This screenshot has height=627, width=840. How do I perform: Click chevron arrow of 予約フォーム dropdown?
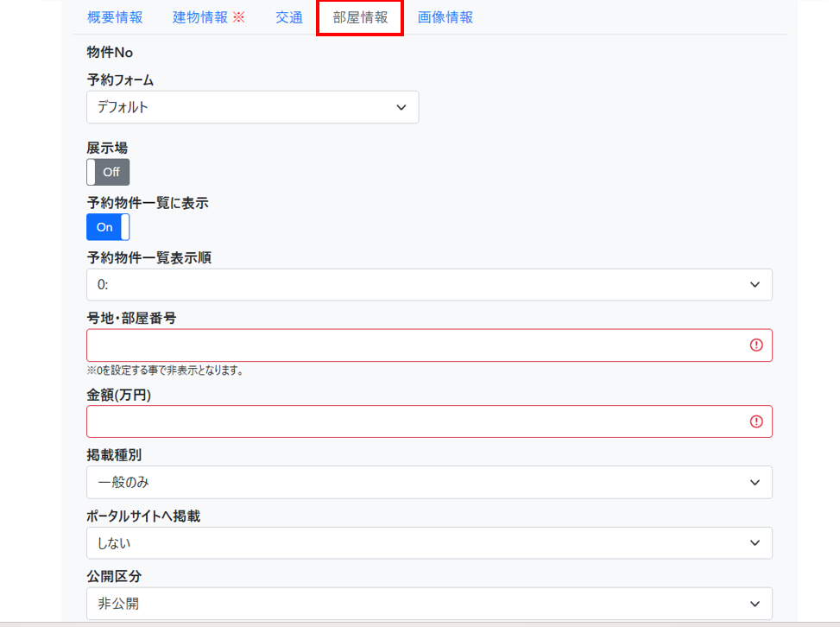401,107
